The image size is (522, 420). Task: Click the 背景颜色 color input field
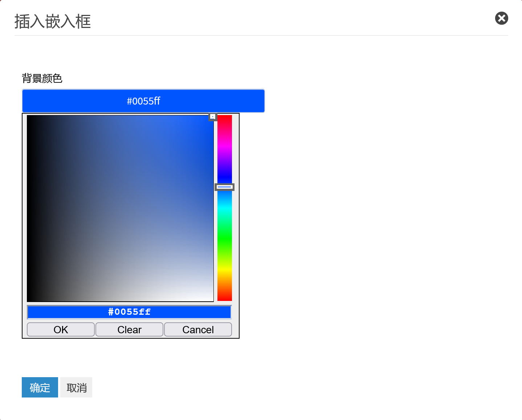point(143,101)
